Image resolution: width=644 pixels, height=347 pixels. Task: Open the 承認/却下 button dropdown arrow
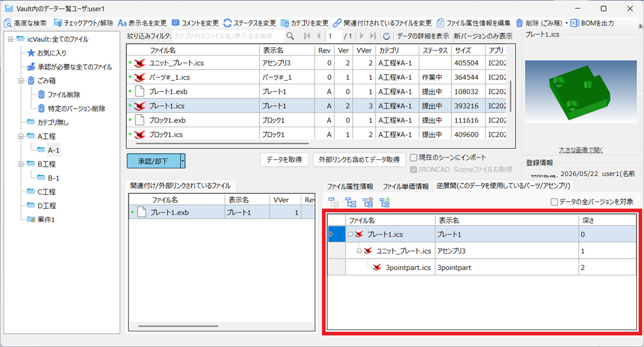(x=183, y=161)
